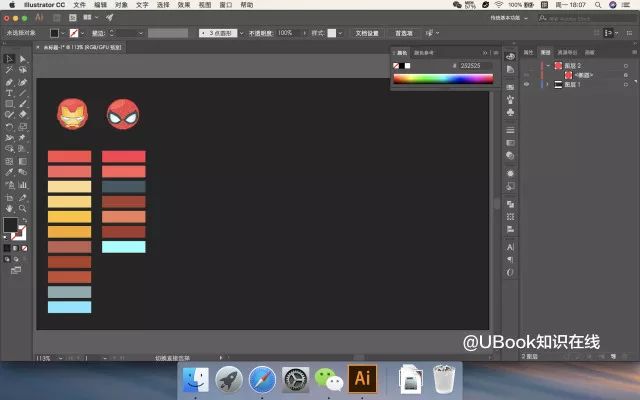Click the none swatch in Color panel

point(396,66)
